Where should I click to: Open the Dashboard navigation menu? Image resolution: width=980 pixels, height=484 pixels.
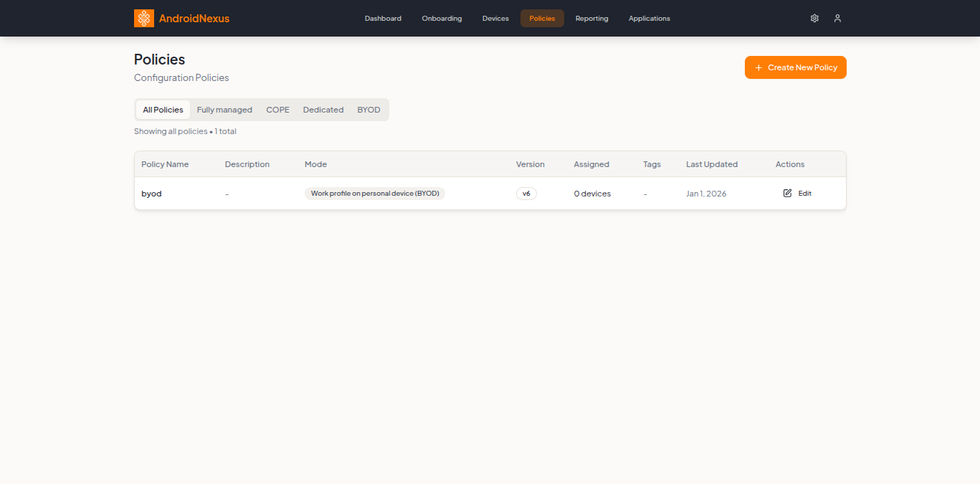pos(383,18)
